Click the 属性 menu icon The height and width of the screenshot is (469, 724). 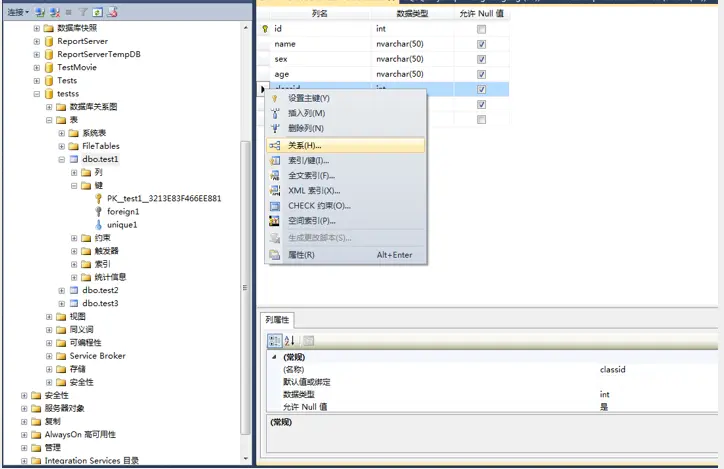tap(275, 255)
